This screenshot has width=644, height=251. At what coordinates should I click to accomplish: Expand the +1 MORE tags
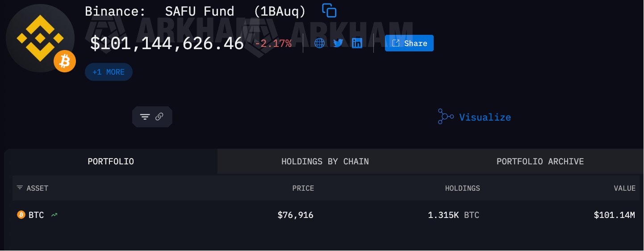pyautogui.click(x=109, y=72)
